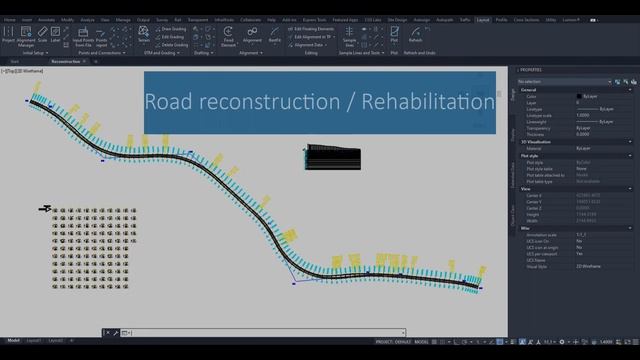Switch to the Layout2 tab
Viewport: 640px width, 360px height.
(x=56, y=340)
